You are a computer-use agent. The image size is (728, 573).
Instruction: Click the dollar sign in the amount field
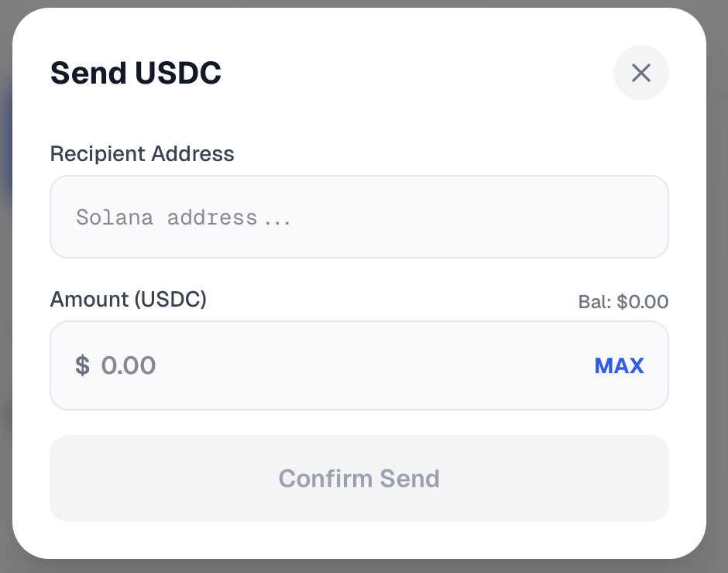[x=82, y=365]
